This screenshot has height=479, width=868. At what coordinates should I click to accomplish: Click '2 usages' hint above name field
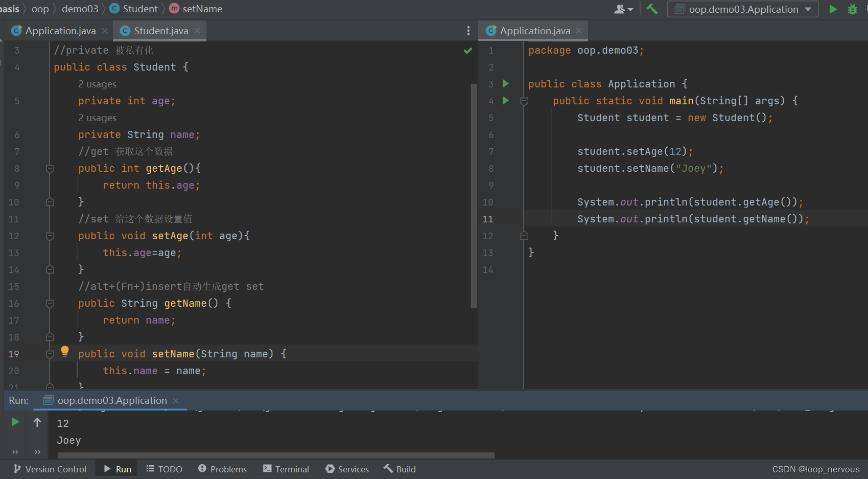tap(97, 118)
